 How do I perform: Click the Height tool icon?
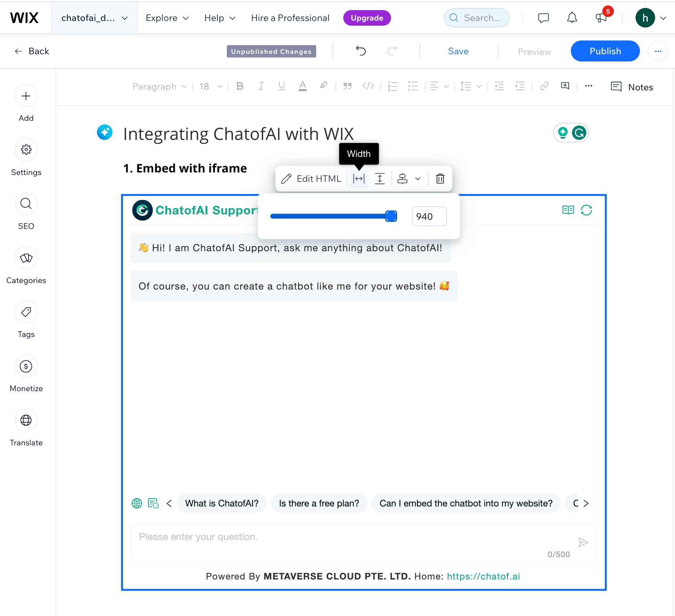379,179
